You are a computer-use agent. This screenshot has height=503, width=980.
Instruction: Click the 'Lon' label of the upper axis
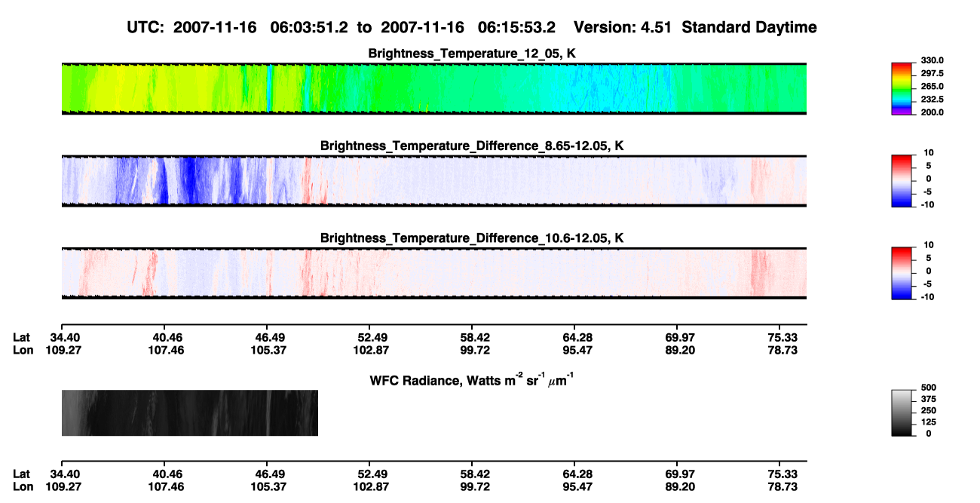point(23,350)
